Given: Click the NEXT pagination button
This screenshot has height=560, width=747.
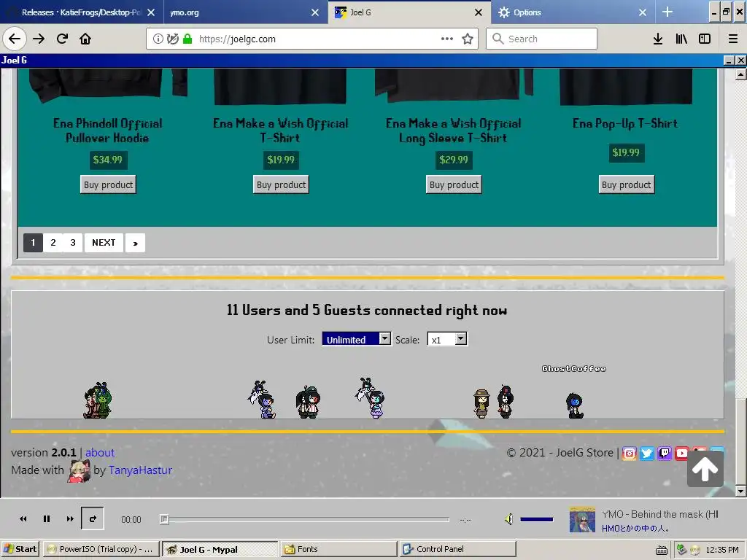Looking at the screenshot, I should click(x=104, y=243).
